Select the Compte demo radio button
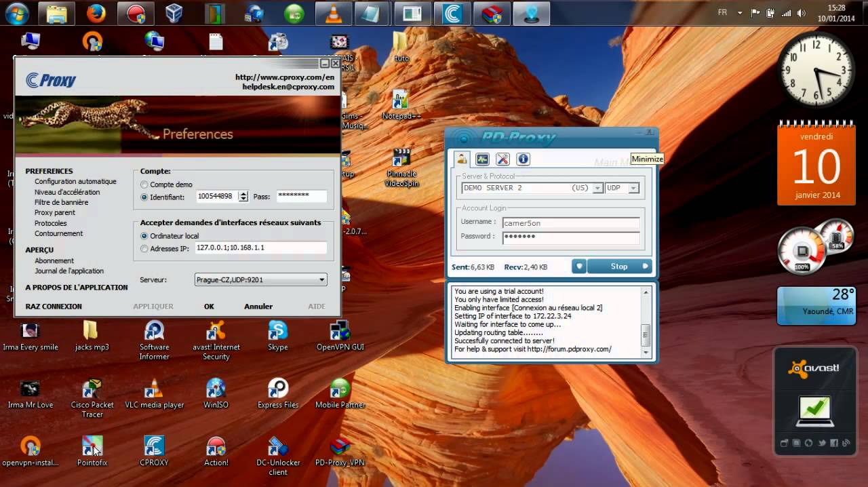This screenshot has height=487, width=868. tap(144, 184)
